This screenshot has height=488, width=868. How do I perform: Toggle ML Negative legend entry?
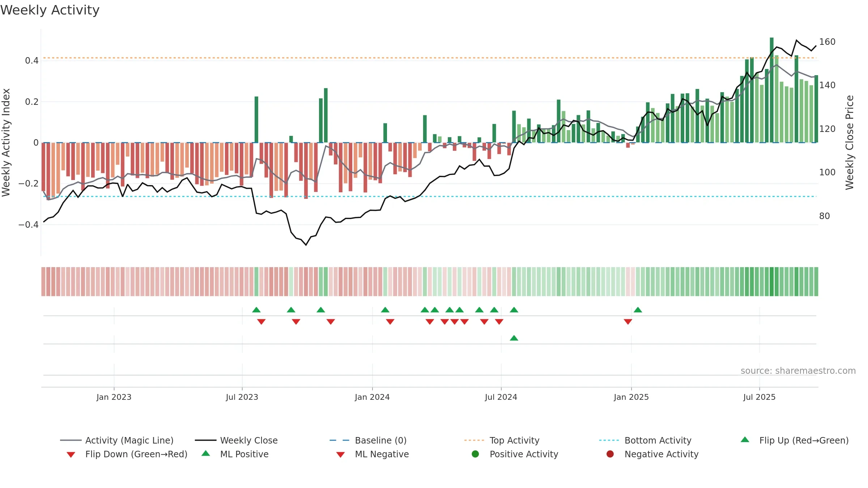(x=373, y=454)
